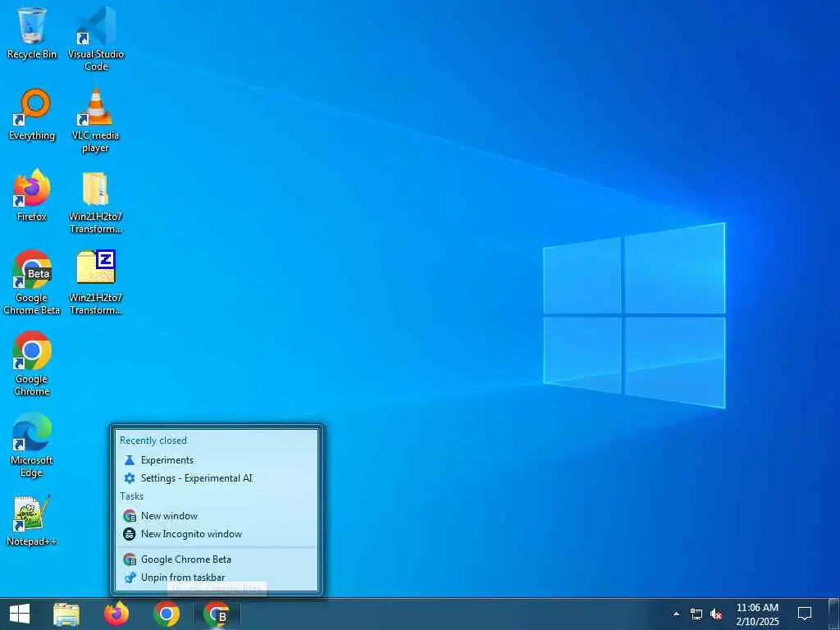840x630 pixels.
Task: Choose New window in jump list
Action: point(217,516)
